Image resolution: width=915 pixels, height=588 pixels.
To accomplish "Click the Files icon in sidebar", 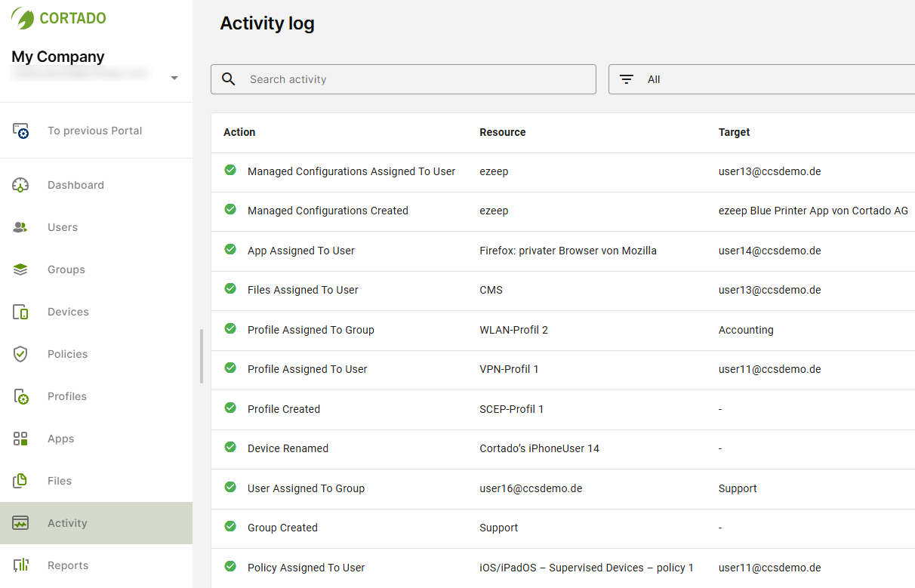I will [x=20, y=481].
